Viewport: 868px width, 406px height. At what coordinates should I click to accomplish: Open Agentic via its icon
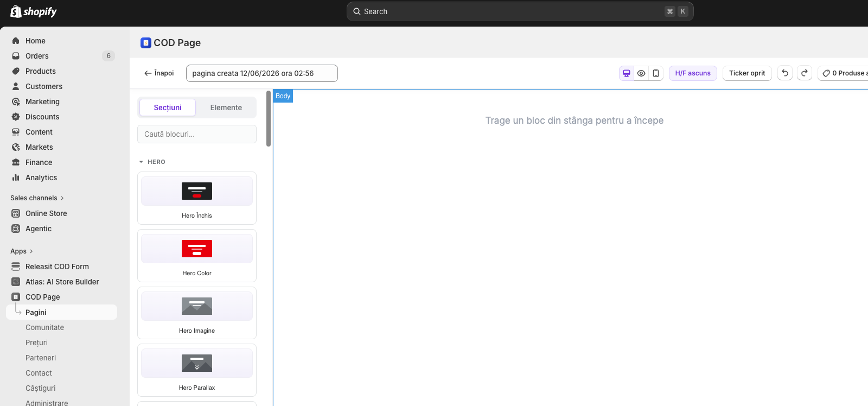[x=16, y=229]
